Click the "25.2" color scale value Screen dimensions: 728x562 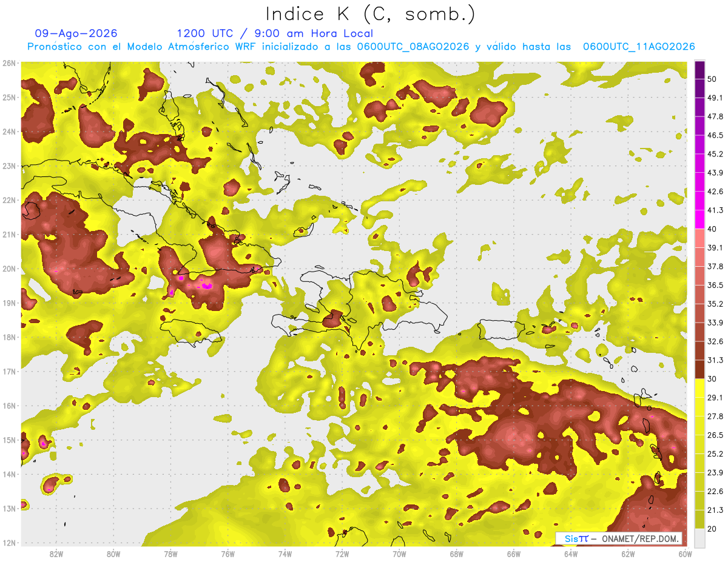[x=715, y=454]
